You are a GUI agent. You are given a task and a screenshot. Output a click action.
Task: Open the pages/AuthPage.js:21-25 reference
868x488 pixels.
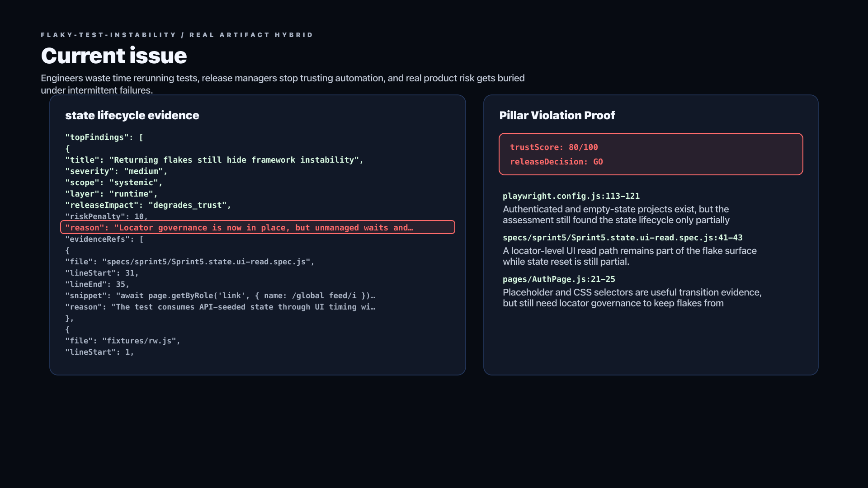559,279
